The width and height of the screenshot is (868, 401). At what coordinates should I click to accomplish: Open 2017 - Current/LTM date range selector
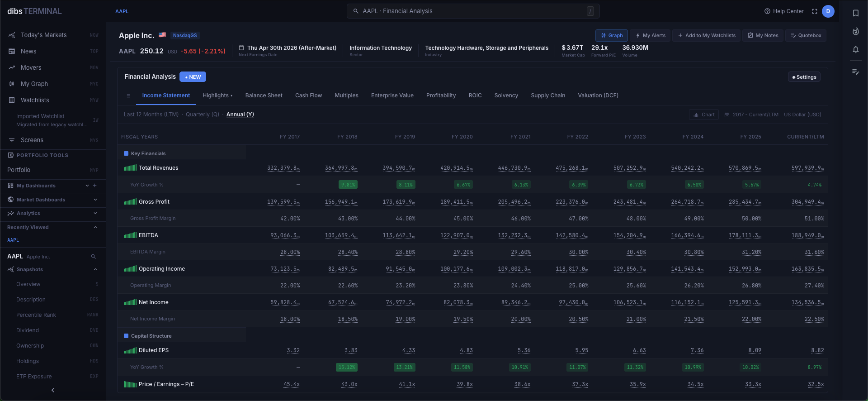tap(751, 115)
